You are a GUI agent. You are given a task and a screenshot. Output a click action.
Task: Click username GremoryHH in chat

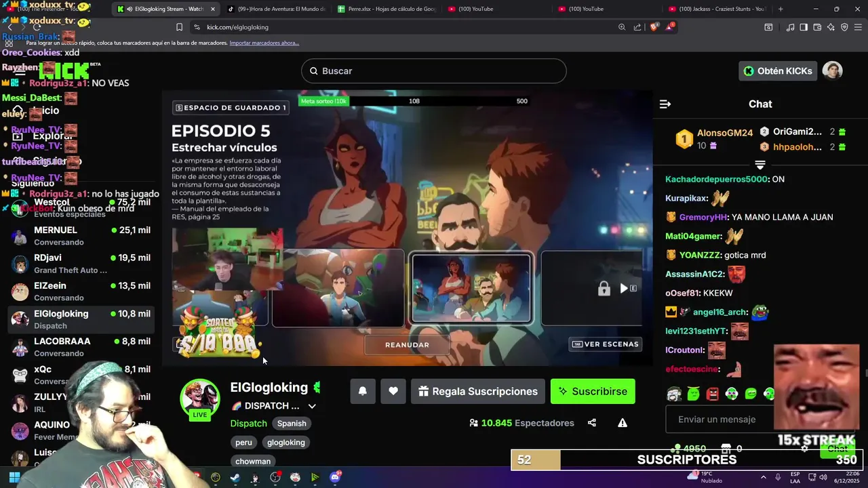coord(703,218)
